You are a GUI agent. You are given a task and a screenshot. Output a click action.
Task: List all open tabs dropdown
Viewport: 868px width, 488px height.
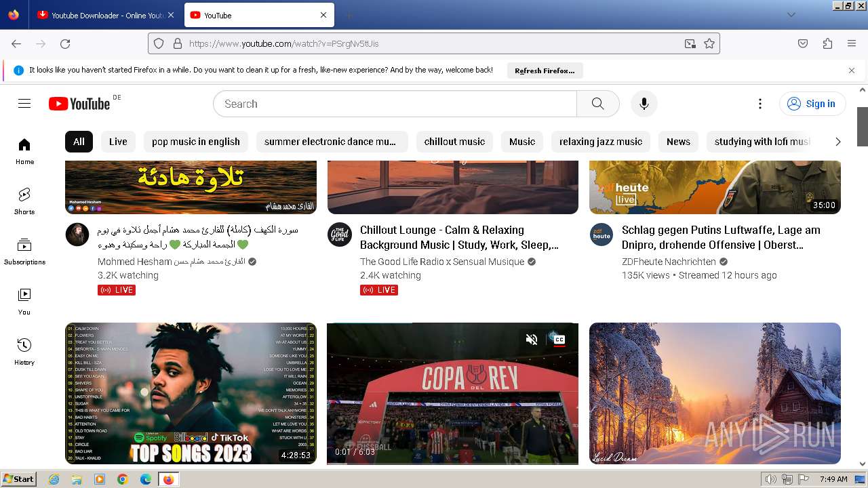pos(791,15)
